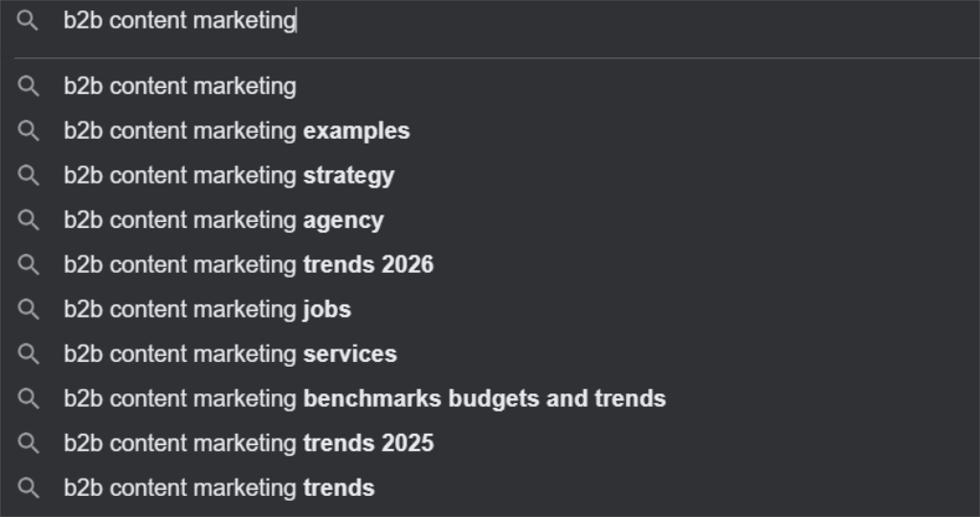Click search icon beside 'services' suggestion

point(29,354)
